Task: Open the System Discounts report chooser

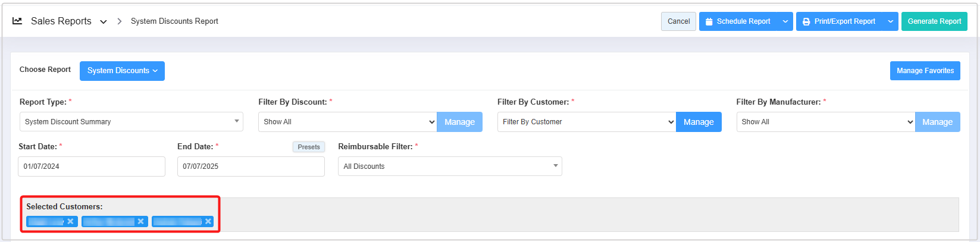Action: [x=122, y=71]
